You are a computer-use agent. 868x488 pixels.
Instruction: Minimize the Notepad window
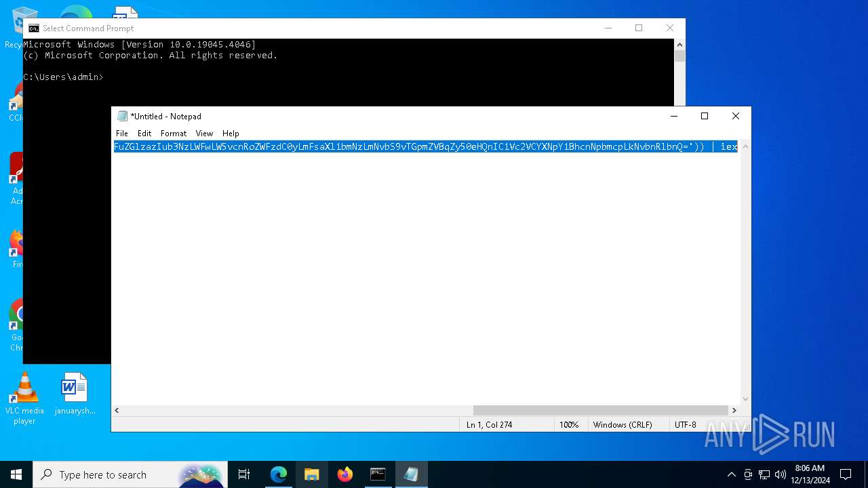[673, 116]
